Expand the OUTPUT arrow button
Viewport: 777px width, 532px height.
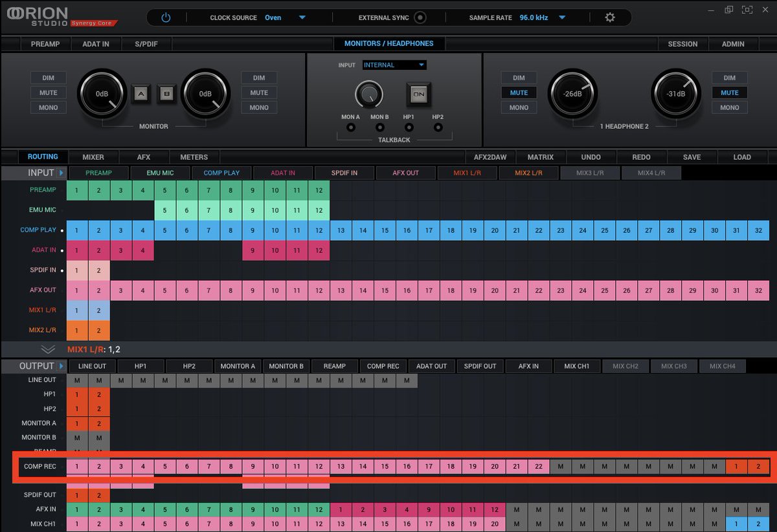(61, 366)
